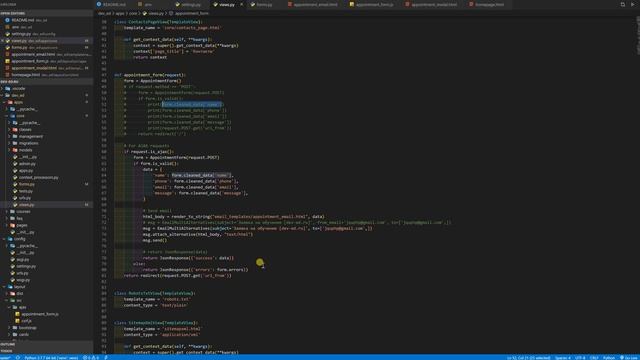Open the appointment_form.js editor tab
This screenshot has width=640, height=360.
click(x=374, y=4)
